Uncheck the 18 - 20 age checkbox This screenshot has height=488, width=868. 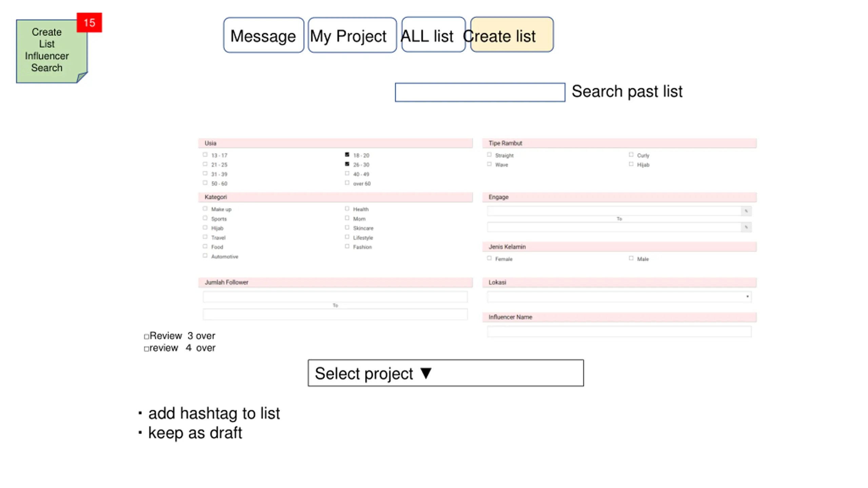347,155
